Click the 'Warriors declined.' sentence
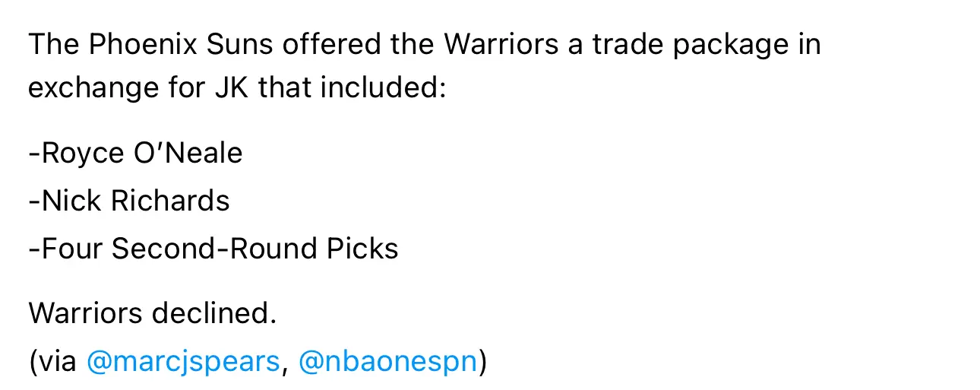Screen dimensions: 980x390 [153, 312]
